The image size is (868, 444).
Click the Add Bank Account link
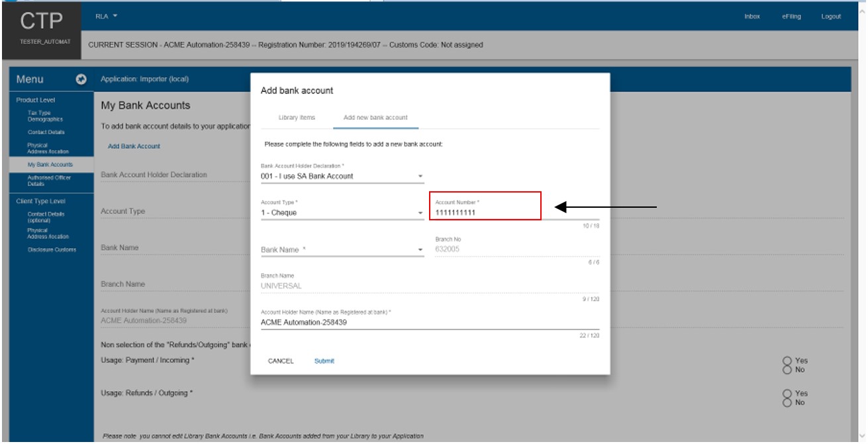[x=134, y=146]
